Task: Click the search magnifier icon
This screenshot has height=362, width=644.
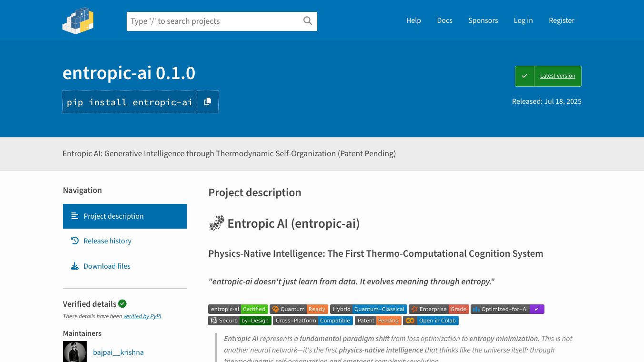Action: click(308, 21)
